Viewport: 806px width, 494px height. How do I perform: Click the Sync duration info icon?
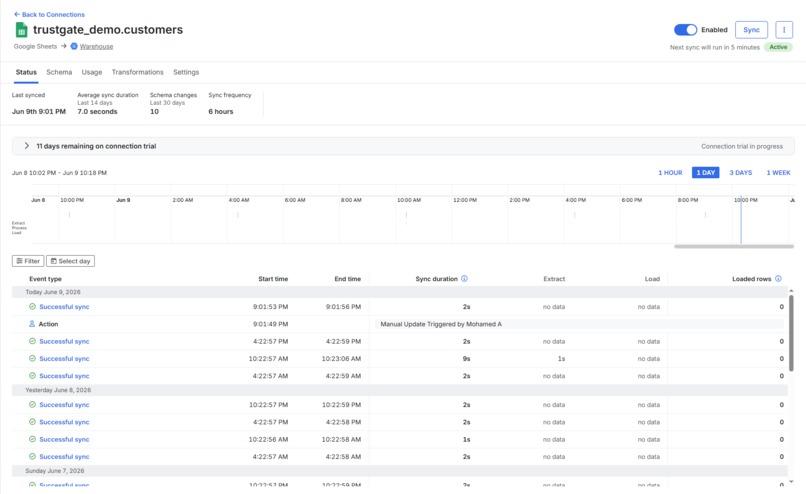click(464, 279)
